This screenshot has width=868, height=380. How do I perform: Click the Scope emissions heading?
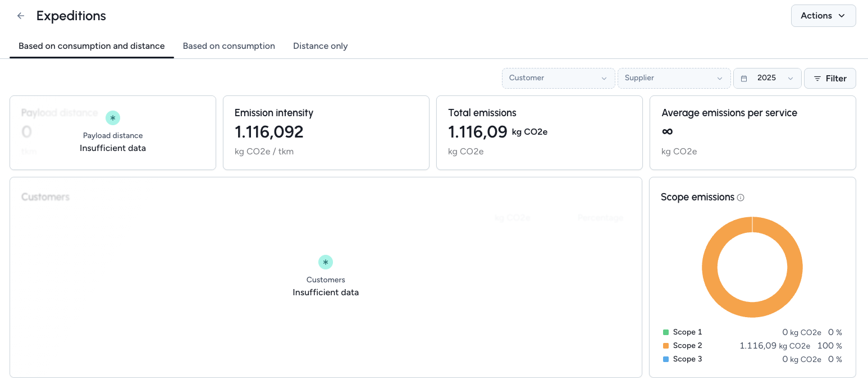[697, 197]
